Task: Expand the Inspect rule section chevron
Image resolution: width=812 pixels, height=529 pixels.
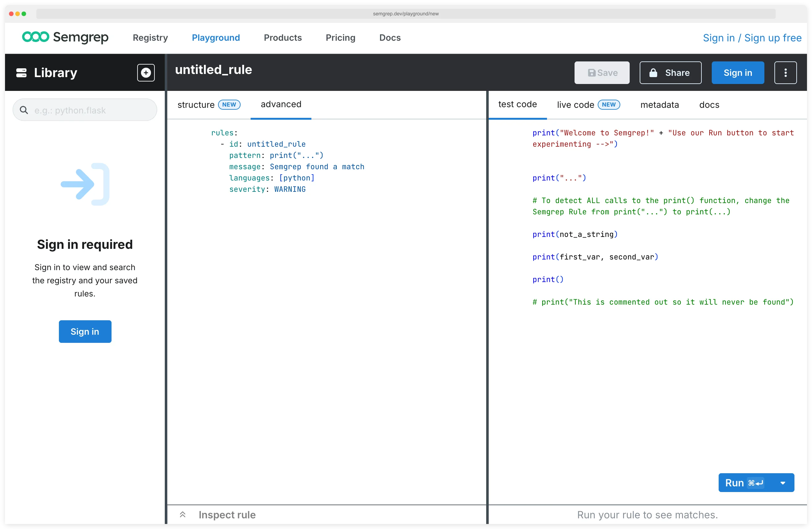Action: tap(183, 514)
